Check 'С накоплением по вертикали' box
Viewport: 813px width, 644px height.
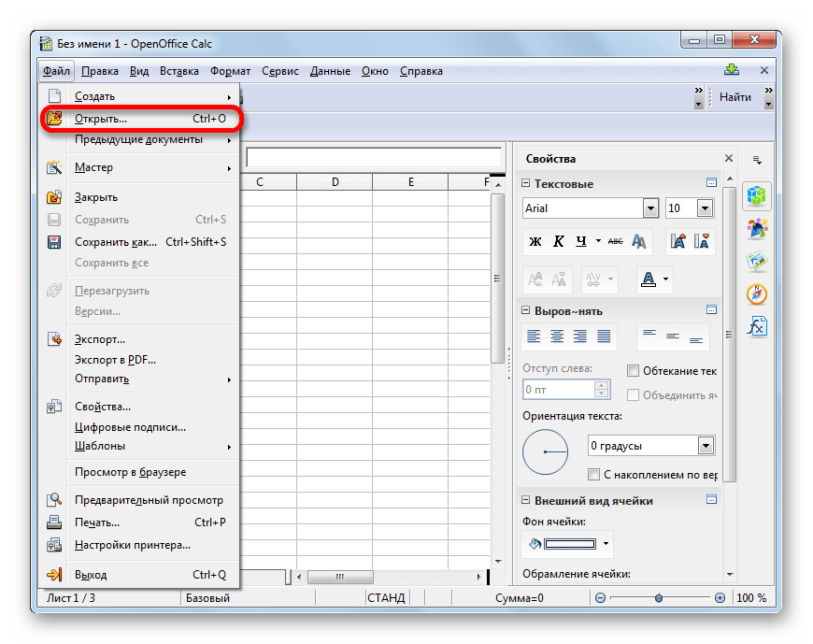coord(594,474)
